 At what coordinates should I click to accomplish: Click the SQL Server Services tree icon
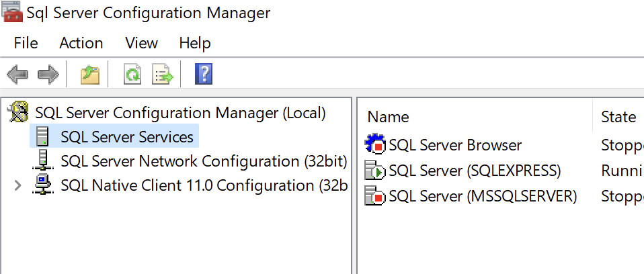click(x=42, y=136)
